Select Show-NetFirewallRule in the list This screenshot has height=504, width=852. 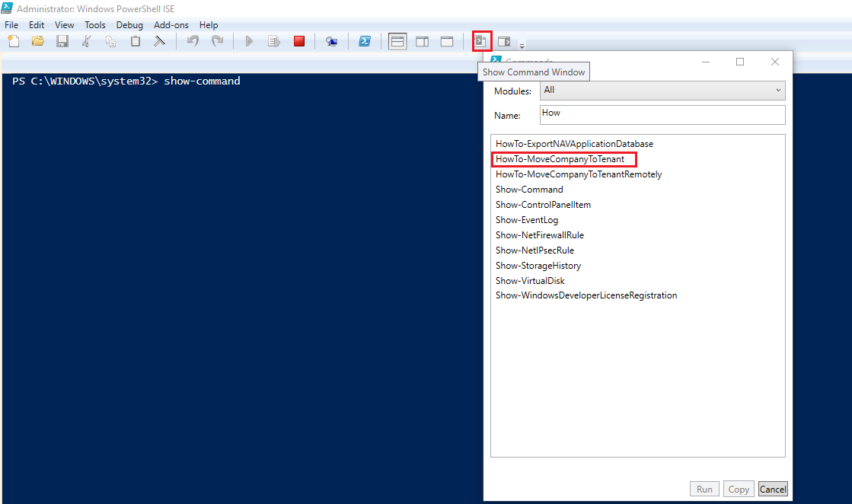click(x=540, y=235)
